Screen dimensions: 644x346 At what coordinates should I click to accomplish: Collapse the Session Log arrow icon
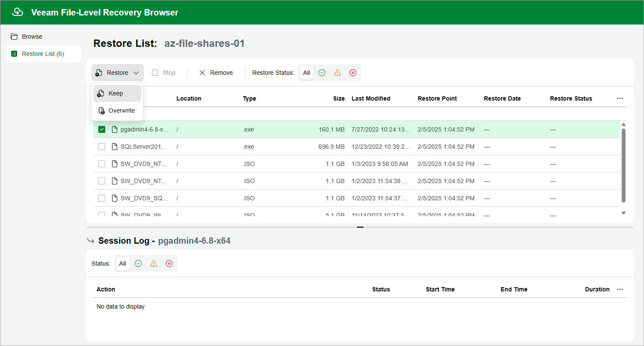(91, 241)
